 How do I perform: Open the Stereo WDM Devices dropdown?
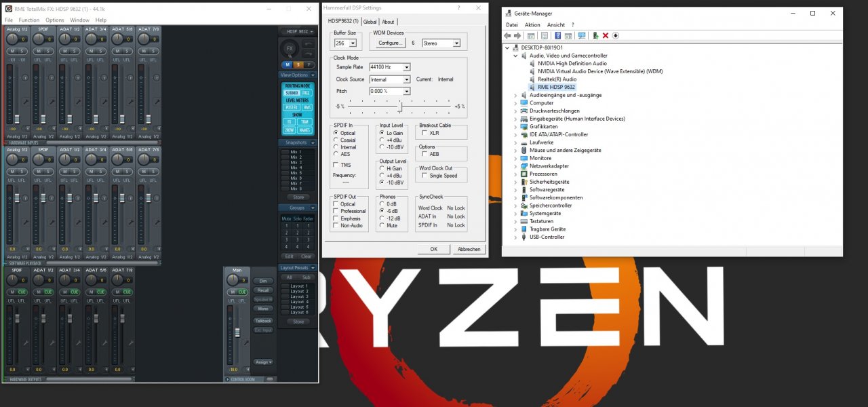click(x=456, y=43)
